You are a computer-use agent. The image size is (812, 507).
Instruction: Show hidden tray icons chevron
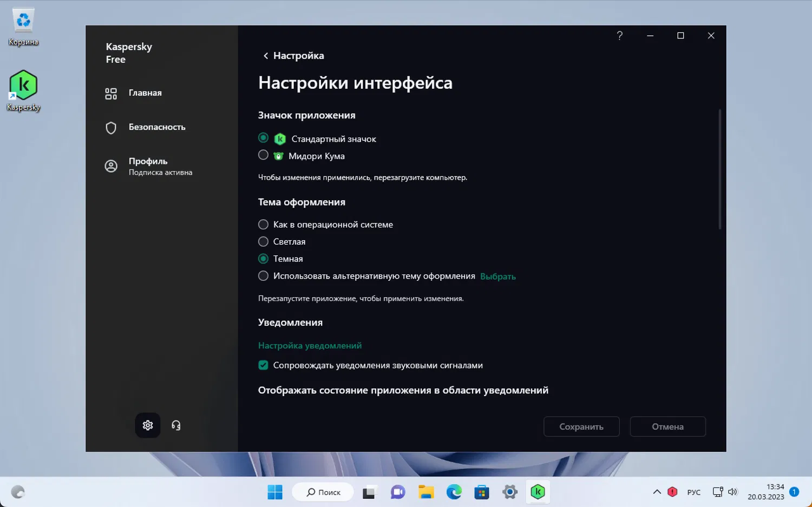click(x=657, y=492)
